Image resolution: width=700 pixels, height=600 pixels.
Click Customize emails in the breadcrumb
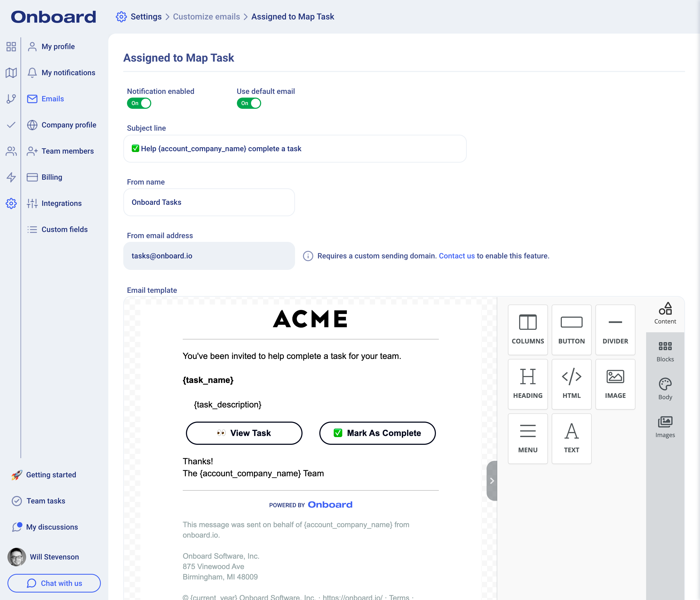click(206, 17)
